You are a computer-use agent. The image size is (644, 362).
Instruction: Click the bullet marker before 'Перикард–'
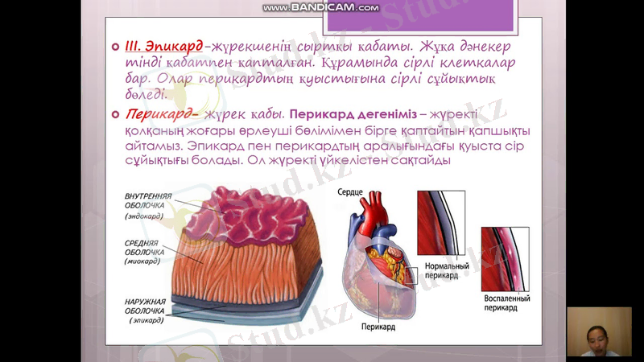(116, 115)
